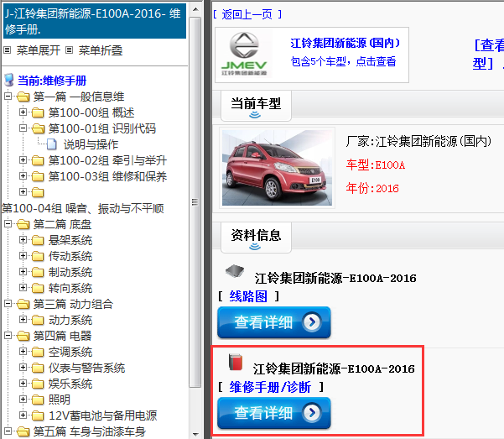
Task: Open the 当前车型 tab header
Action: pos(256,106)
